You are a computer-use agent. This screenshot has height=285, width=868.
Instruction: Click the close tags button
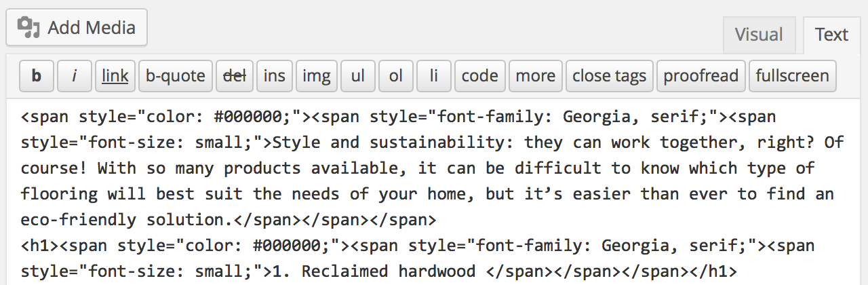609,76
